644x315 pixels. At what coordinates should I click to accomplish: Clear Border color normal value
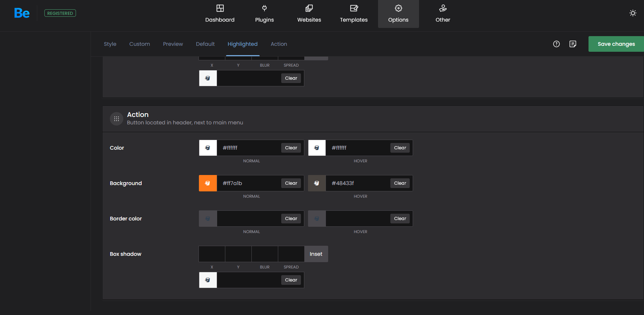click(x=291, y=219)
